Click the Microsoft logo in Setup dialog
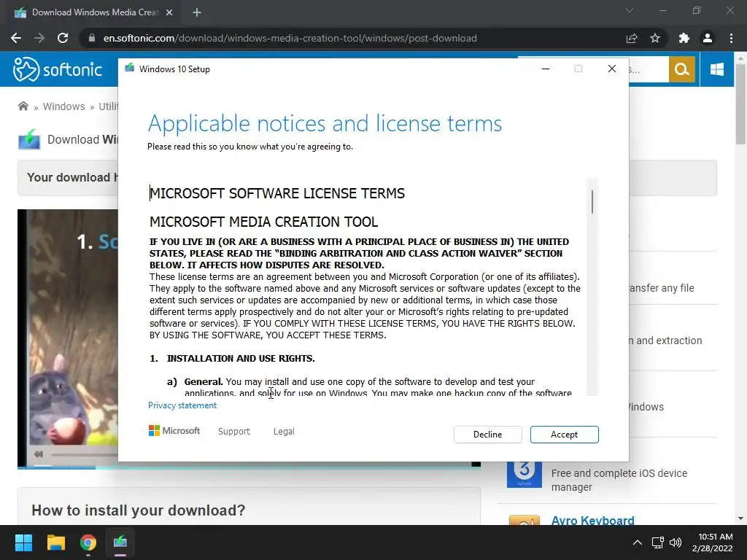 [x=174, y=430]
